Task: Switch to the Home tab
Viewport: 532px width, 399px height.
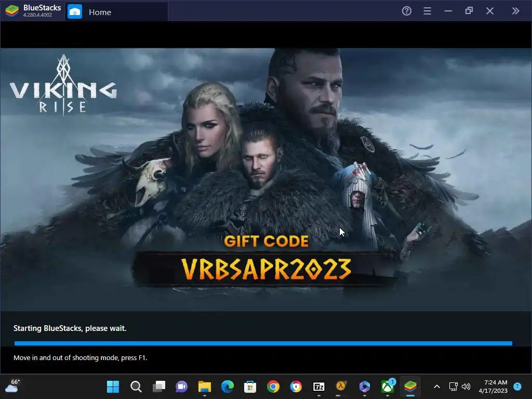Action: [116, 12]
